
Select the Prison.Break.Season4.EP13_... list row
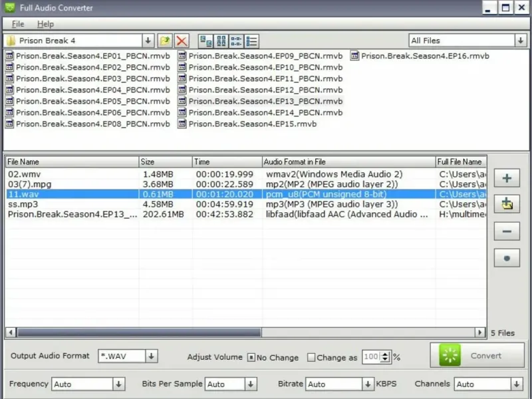pyautogui.click(x=246, y=214)
